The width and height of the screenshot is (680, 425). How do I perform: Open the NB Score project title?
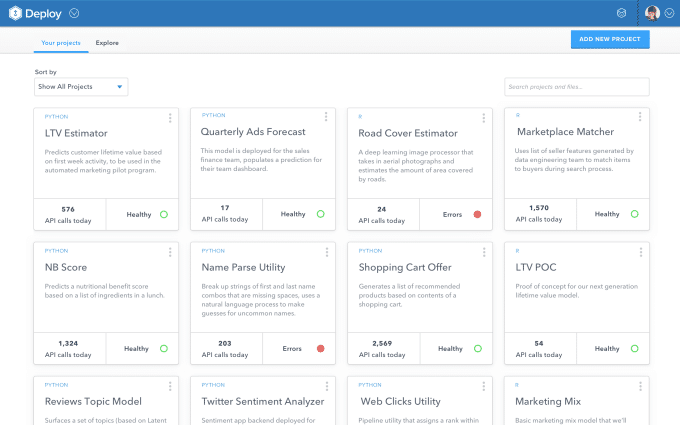click(x=66, y=267)
